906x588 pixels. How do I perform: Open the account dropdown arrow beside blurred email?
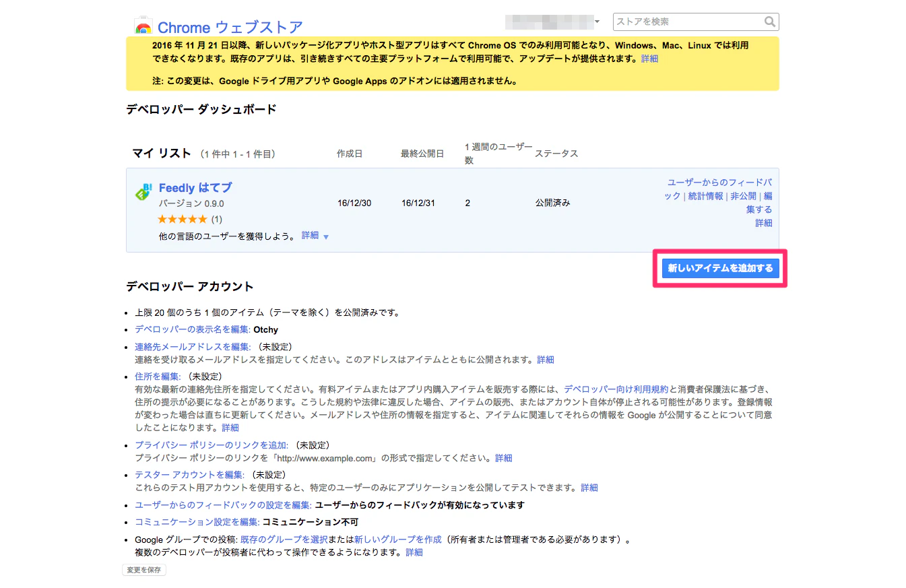coord(597,22)
